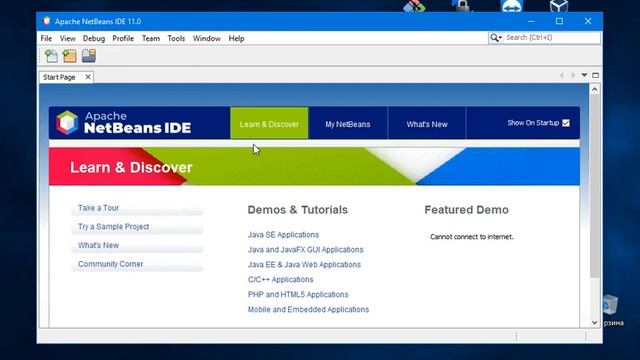Open Mobile and Embedded Applications link

(308, 309)
